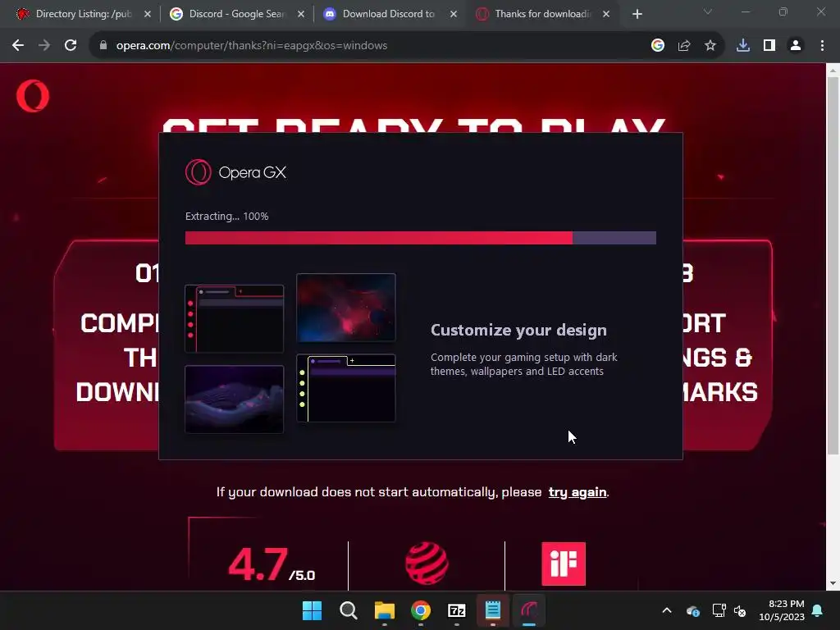
Task: Open Chrome from the taskbar
Action: point(421,610)
